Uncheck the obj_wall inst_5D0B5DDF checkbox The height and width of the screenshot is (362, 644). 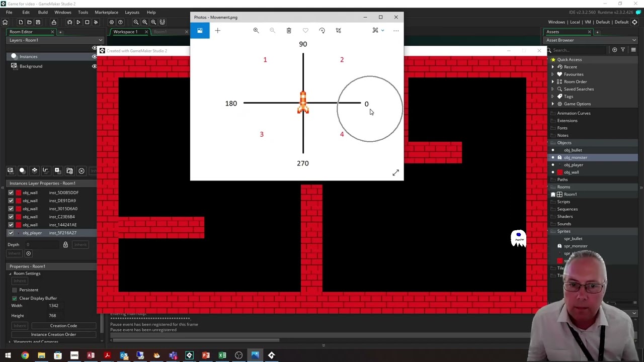(11, 193)
